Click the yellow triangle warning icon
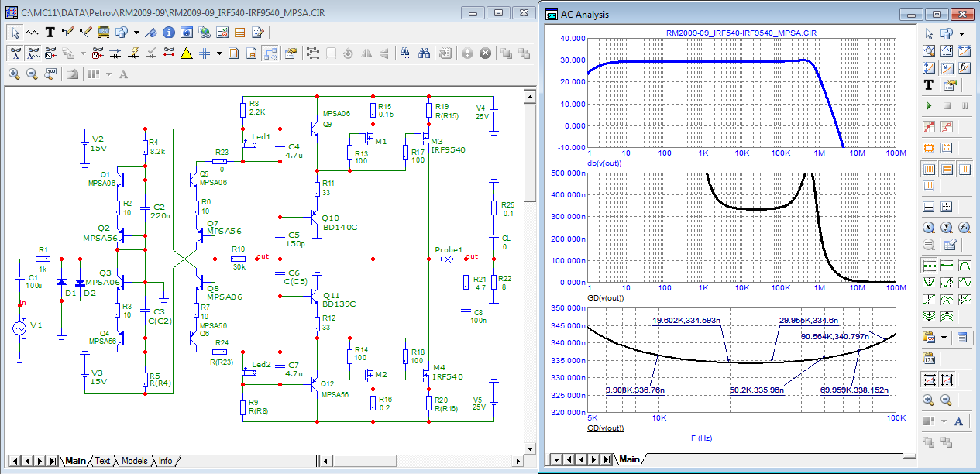The width and height of the screenshot is (980, 474). (186, 53)
